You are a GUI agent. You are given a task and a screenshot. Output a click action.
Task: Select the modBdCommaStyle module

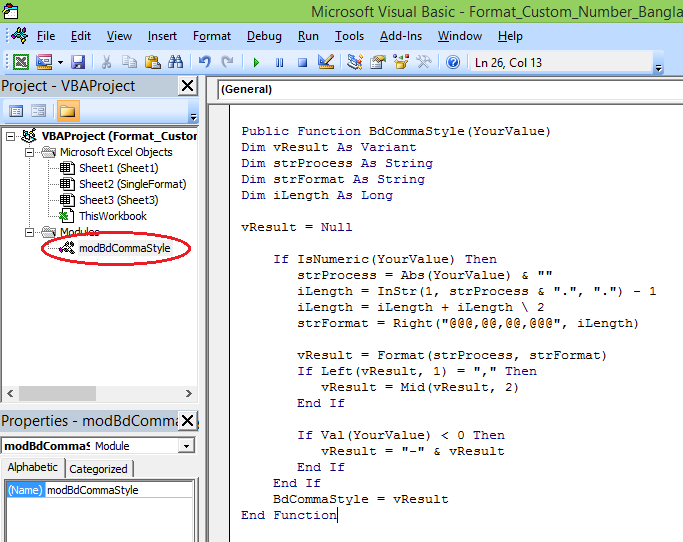pos(124,247)
